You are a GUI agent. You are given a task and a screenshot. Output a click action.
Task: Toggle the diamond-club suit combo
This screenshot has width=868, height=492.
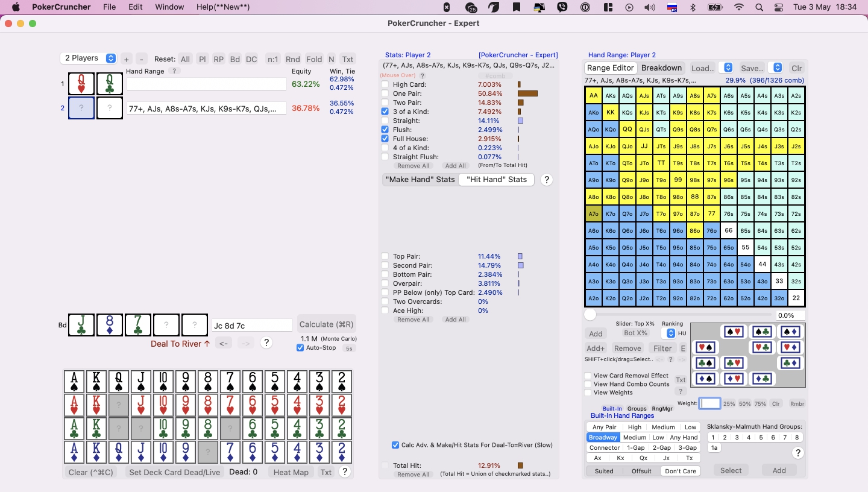tap(761, 379)
